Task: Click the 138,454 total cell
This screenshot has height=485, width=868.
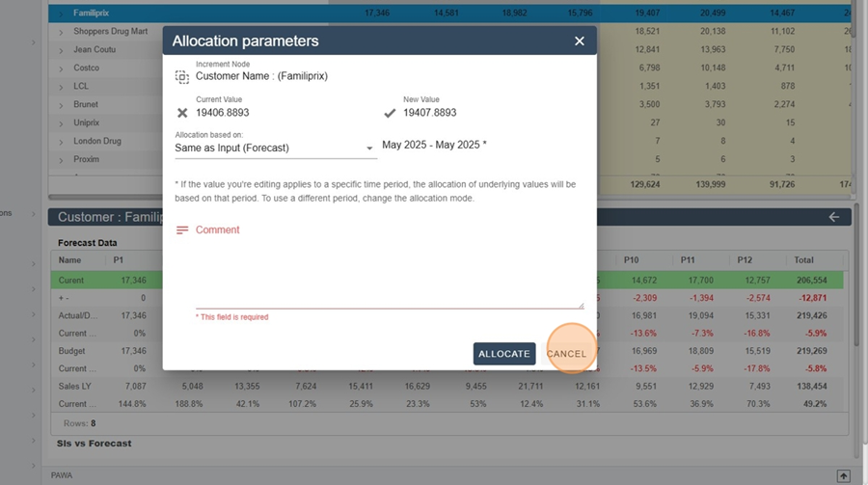Action: (x=811, y=387)
